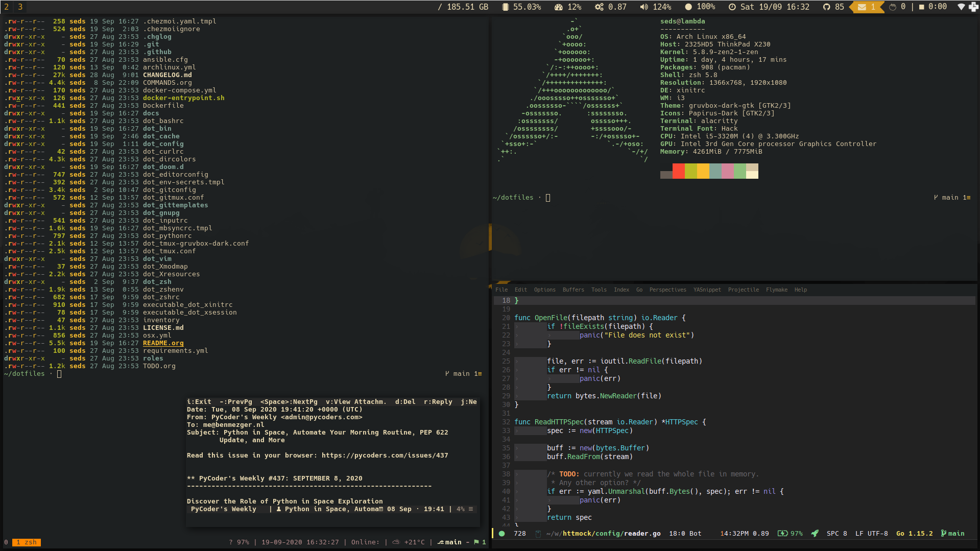980x551 pixels.
Task: Switch to workspace 3 in top bar
Action: [20, 7]
